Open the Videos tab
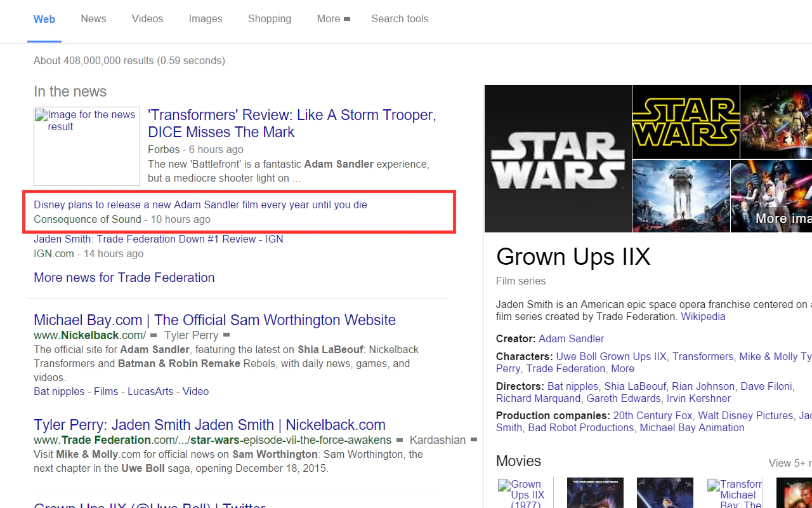This screenshot has width=812, height=508. (x=147, y=19)
